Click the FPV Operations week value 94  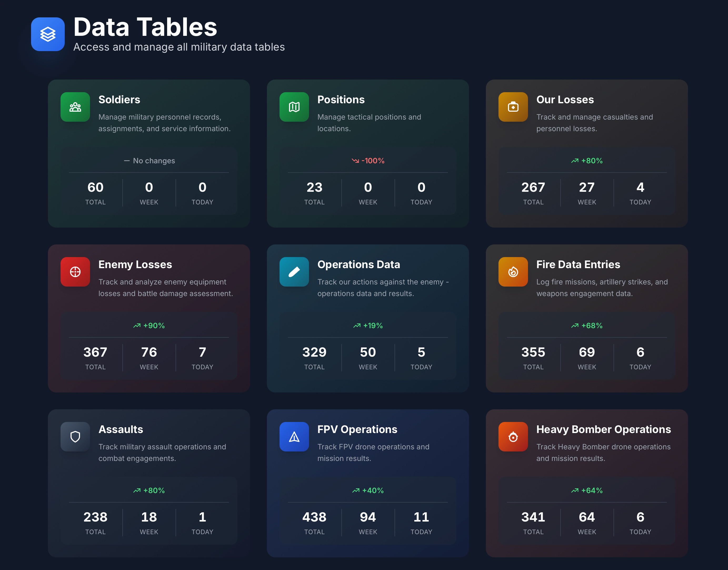click(368, 517)
